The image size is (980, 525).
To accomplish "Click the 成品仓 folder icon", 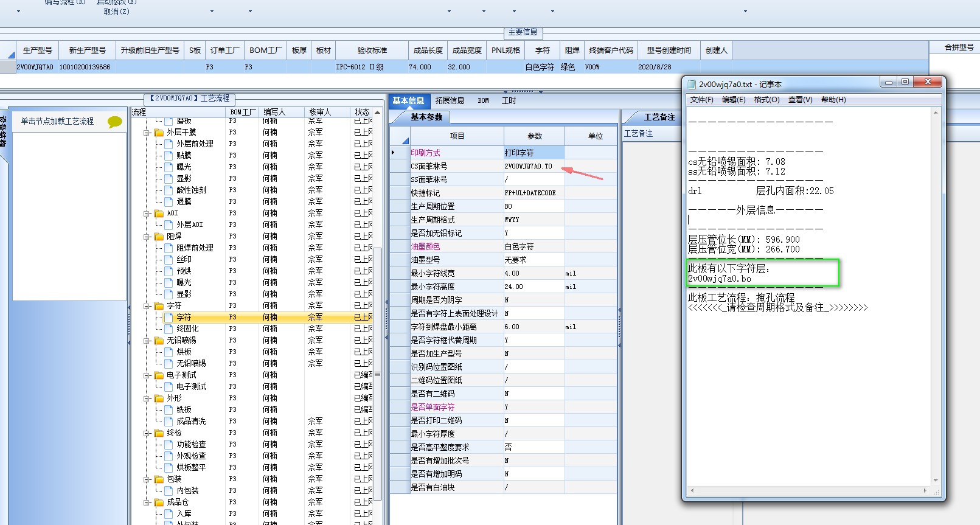I will click(x=159, y=502).
